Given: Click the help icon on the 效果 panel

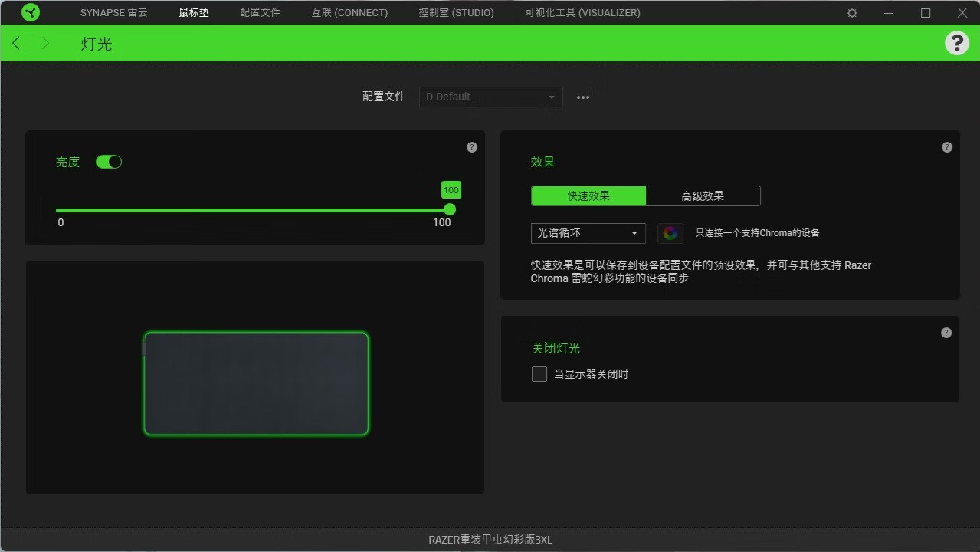Looking at the screenshot, I should (946, 146).
